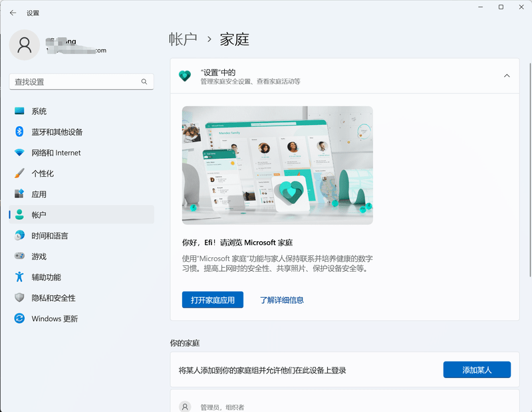Image resolution: width=532 pixels, height=412 pixels.
Task: Click the 帐户 person icon
Action: pos(19,215)
